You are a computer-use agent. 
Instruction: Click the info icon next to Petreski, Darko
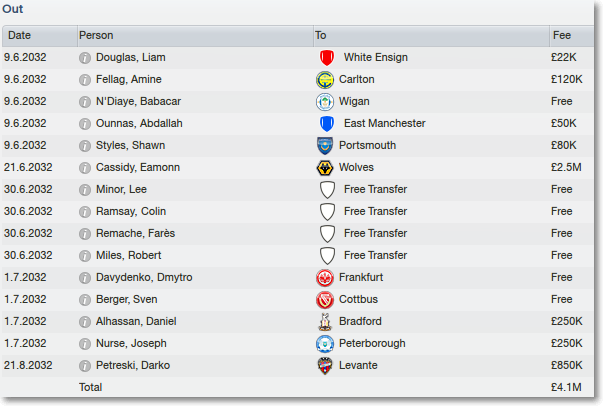pos(85,366)
